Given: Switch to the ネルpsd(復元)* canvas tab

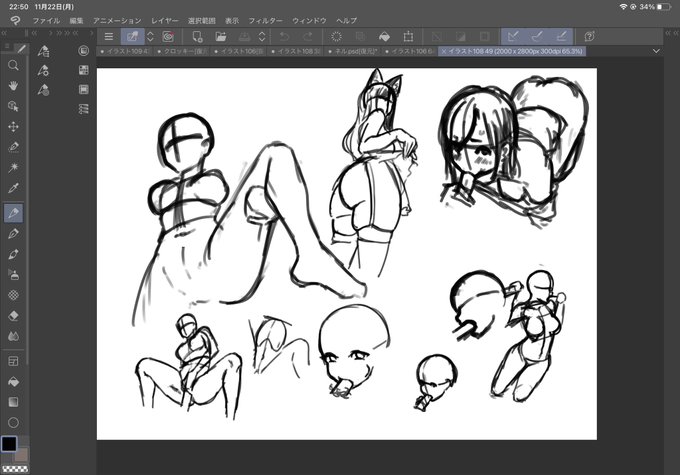Looking at the screenshot, I should pos(353,51).
